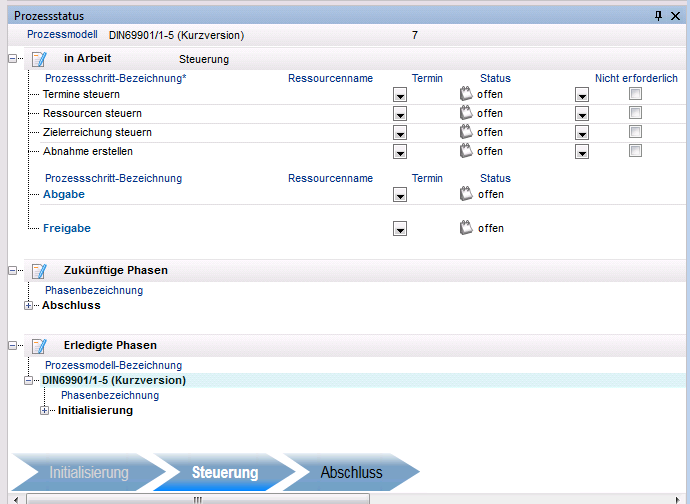Click 'Prozessmodell-Bezeichnung' label
690x504 pixels.
pos(114,365)
